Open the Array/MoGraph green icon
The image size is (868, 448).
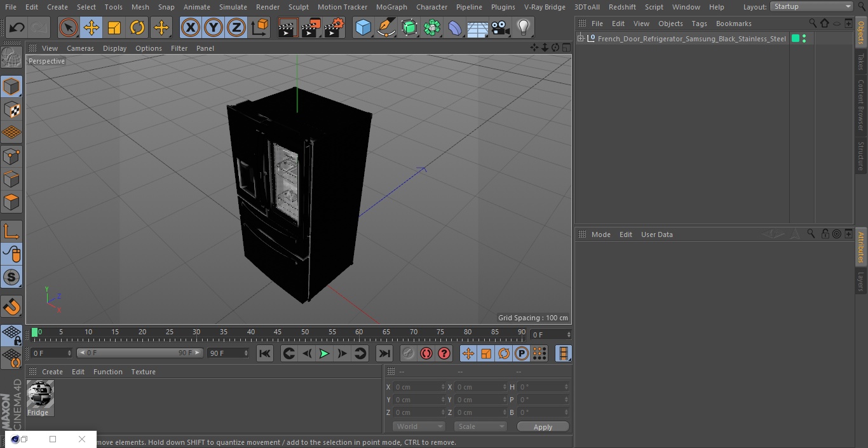[432, 27]
